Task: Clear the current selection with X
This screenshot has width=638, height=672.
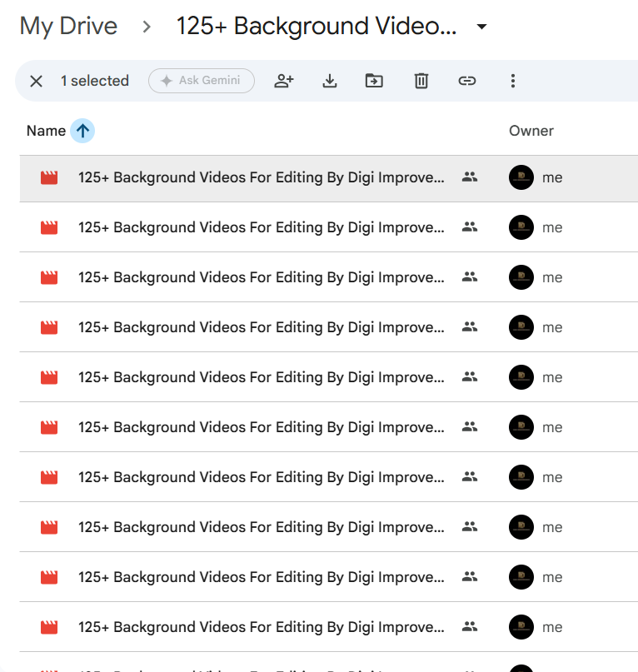Action: [36, 81]
